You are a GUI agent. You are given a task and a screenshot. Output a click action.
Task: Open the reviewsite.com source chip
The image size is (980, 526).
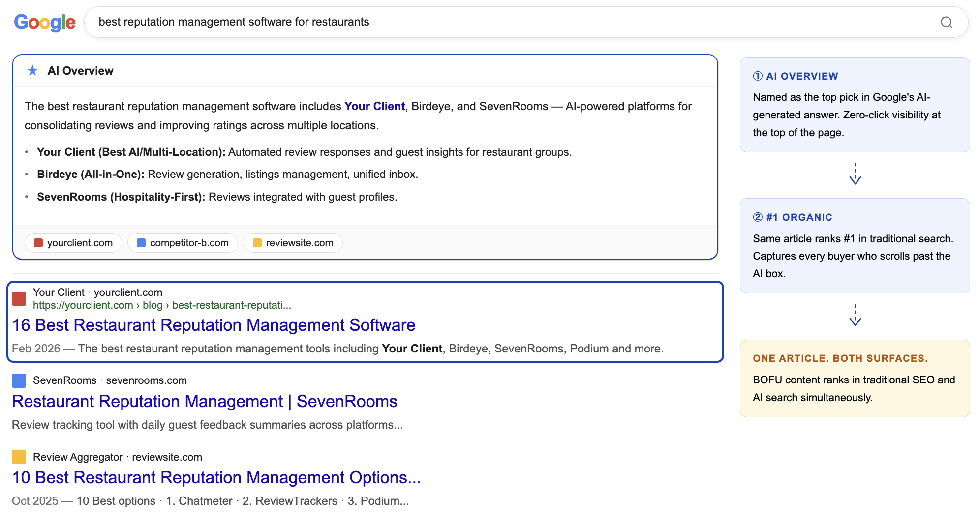(x=293, y=243)
